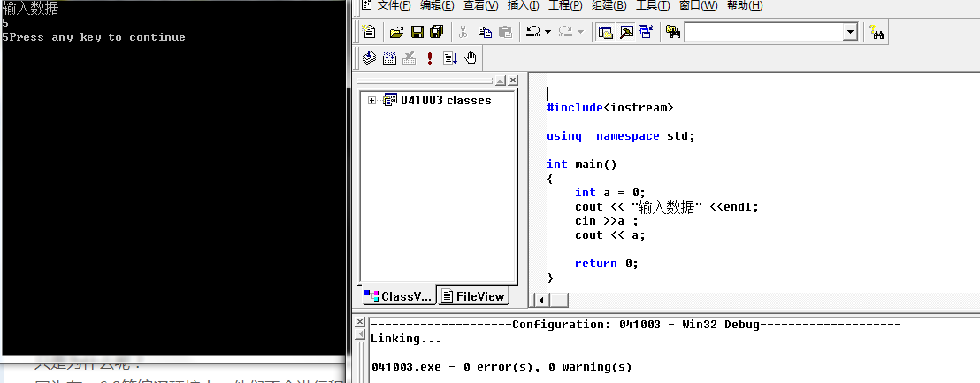
Task: Click the 'cout << a;' line
Action: click(x=610, y=235)
